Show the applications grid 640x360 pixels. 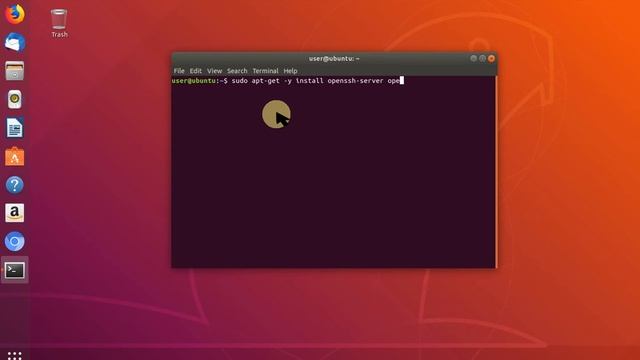pyautogui.click(x=15, y=356)
